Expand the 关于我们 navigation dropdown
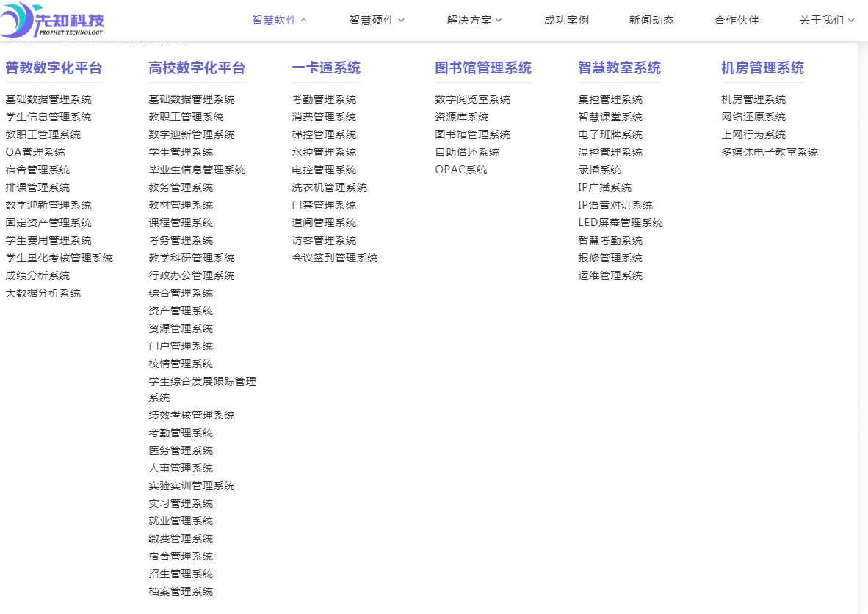The height and width of the screenshot is (614, 868). pyautogui.click(x=826, y=20)
